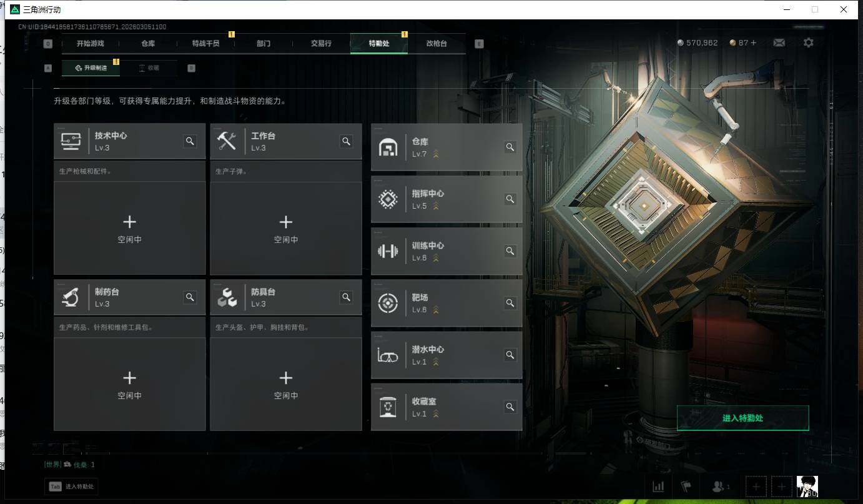Click the 570,962 currency balance
The width and height of the screenshot is (863, 504).
pyautogui.click(x=698, y=43)
